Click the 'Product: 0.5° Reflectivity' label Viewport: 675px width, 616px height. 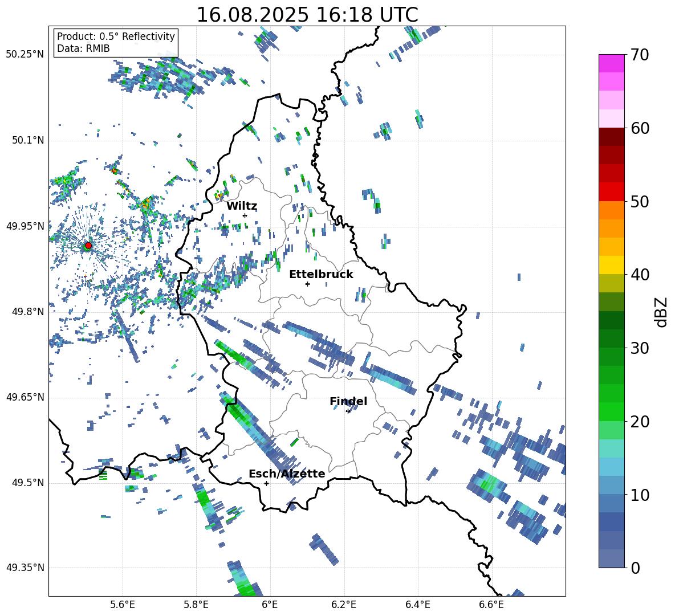click(x=116, y=36)
